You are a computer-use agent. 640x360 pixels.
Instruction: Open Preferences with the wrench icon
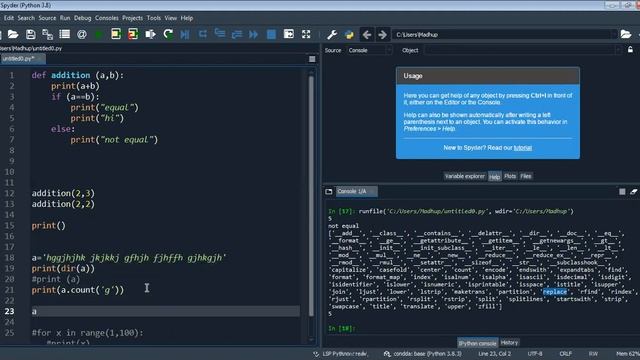click(332, 35)
